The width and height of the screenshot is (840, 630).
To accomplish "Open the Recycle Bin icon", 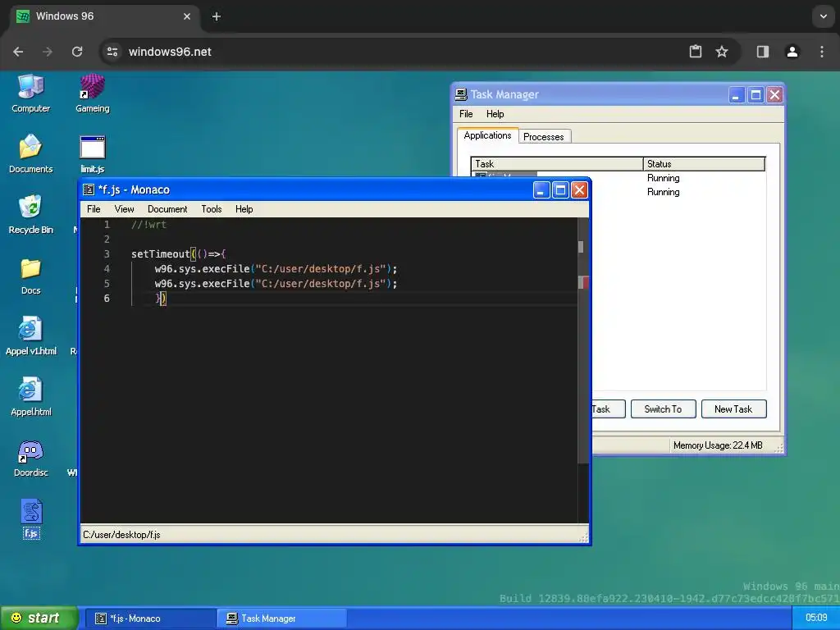I will (30, 214).
